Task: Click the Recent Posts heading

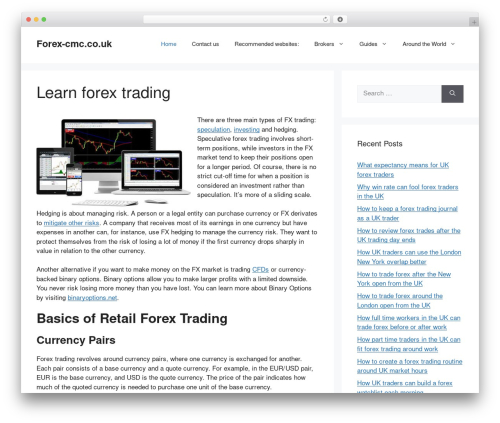Action: [x=380, y=144]
